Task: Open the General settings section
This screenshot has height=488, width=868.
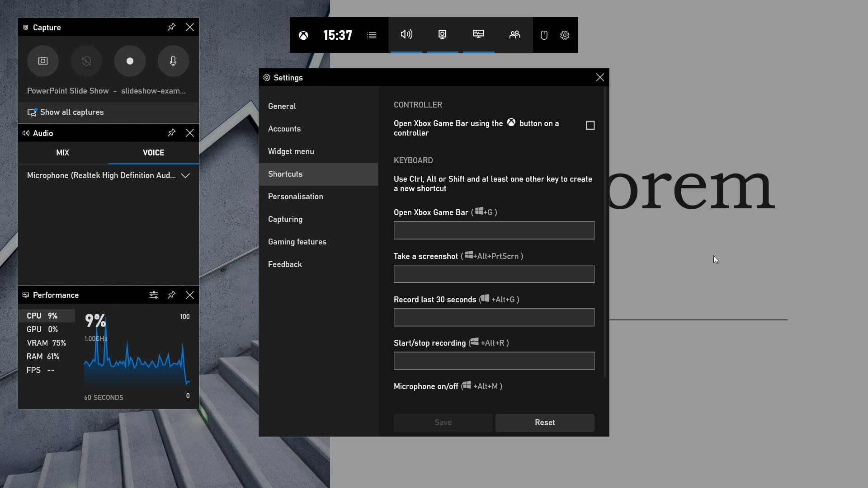Action: pyautogui.click(x=282, y=106)
